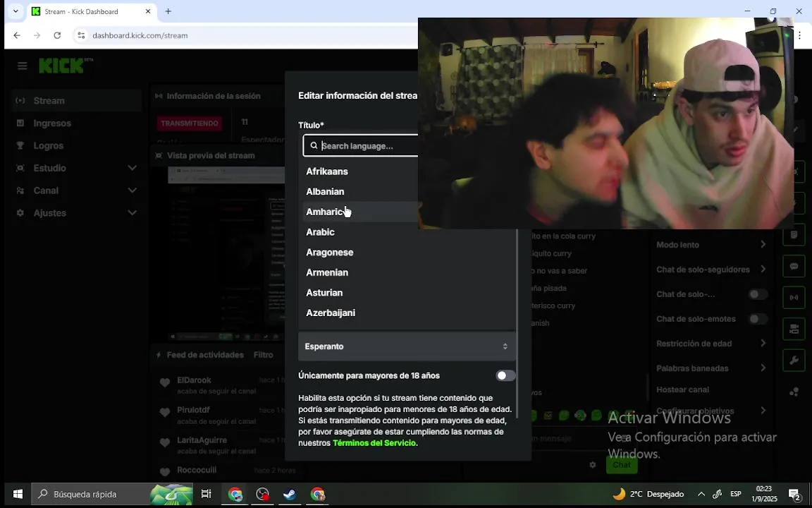Open the Windows notification center
The width and height of the screenshot is (812, 508).
pos(794,494)
